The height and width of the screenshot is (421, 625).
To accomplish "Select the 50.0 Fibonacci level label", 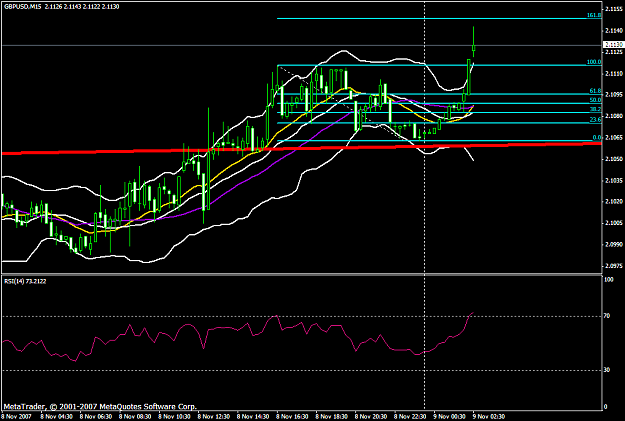I will tap(595, 100).
